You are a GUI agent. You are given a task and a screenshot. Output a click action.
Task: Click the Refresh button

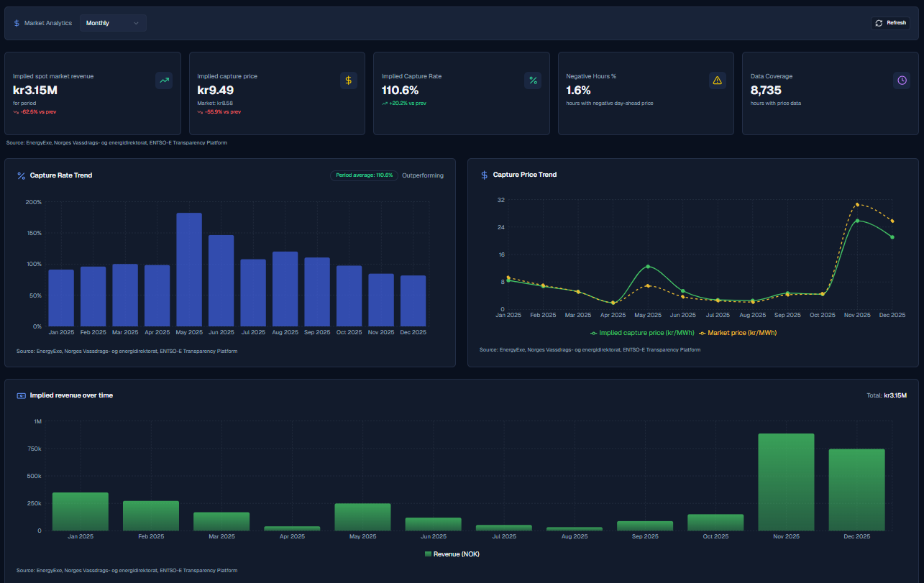890,23
